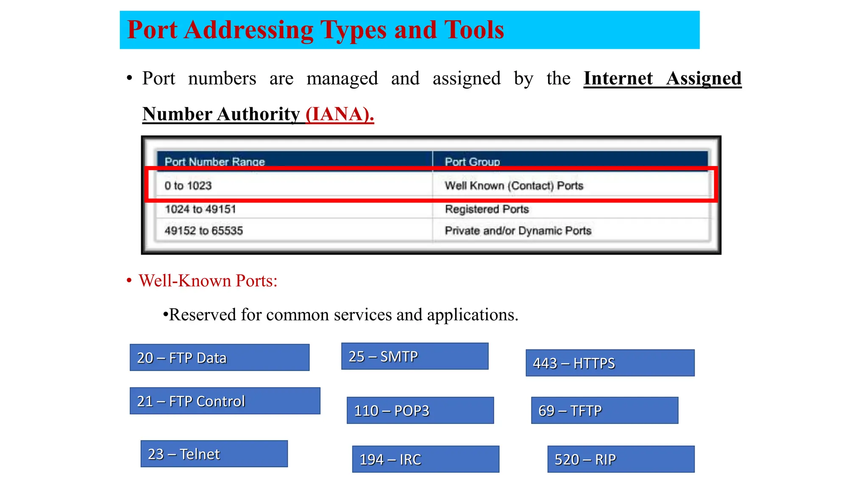
Task: Click the slide title 'Port Addressing Types and Tools'
Action: click(316, 30)
